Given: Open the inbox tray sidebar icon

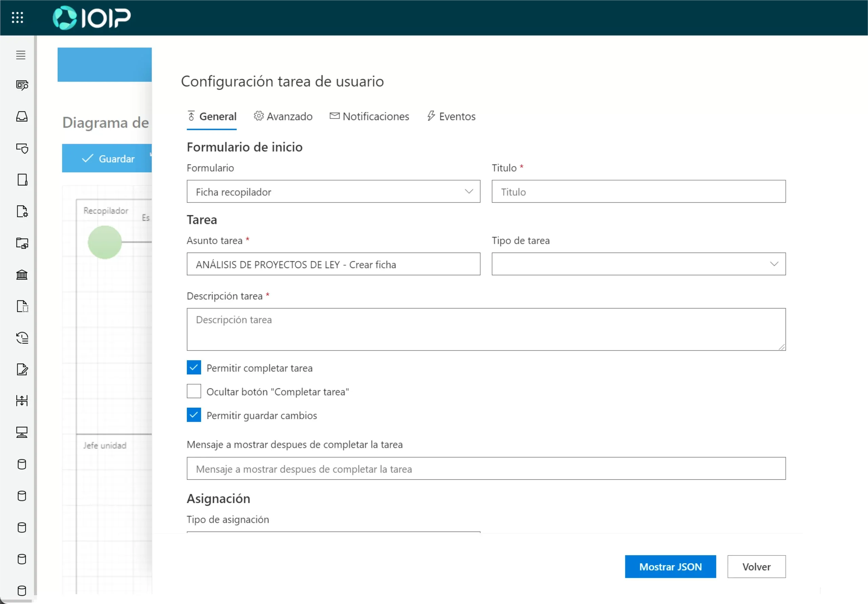Looking at the screenshot, I should 22,116.
